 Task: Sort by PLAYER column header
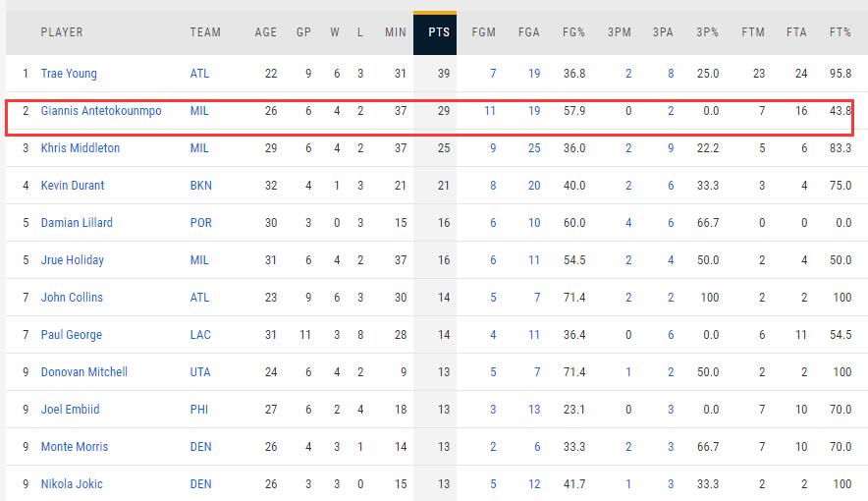[62, 32]
